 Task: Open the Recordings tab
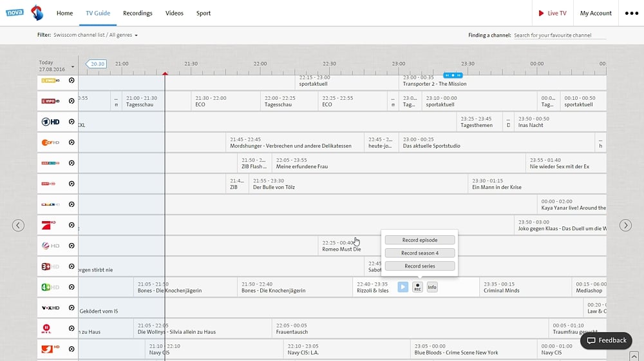[x=138, y=13]
